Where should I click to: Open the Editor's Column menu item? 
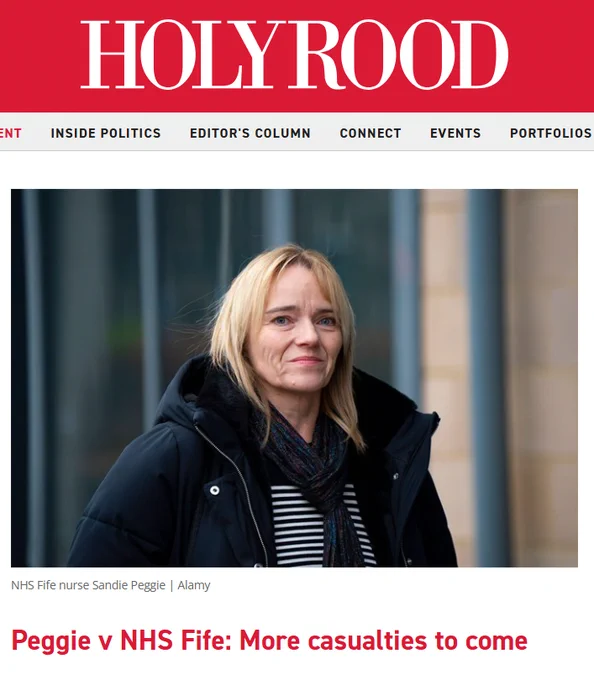pyautogui.click(x=250, y=133)
